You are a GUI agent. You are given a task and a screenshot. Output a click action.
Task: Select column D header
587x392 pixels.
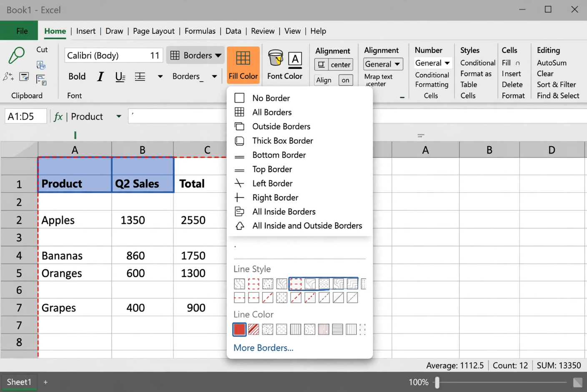point(552,150)
